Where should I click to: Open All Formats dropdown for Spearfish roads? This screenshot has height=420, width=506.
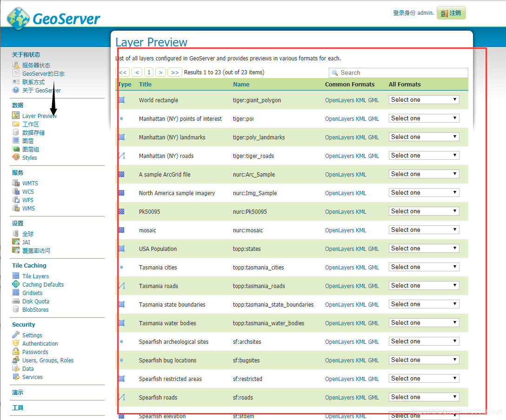click(424, 397)
